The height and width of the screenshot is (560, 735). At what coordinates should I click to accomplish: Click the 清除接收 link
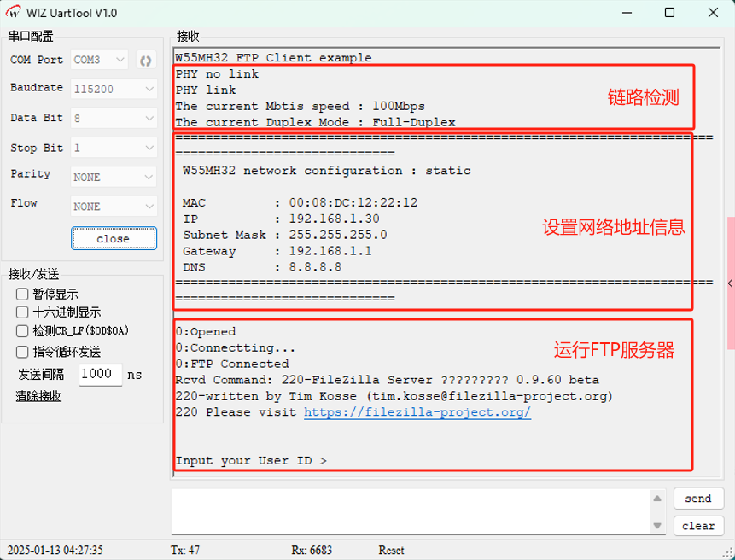pos(38,396)
